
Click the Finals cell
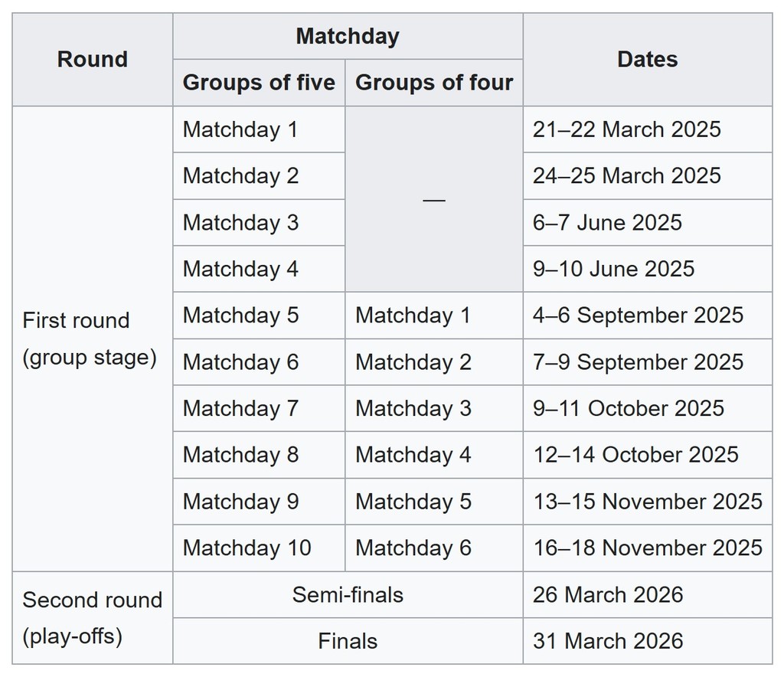click(348, 641)
